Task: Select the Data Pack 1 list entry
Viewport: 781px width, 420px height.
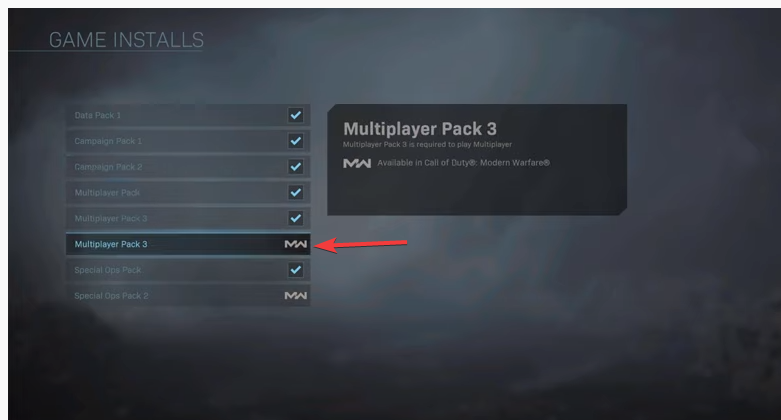Action: tap(188, 115)
